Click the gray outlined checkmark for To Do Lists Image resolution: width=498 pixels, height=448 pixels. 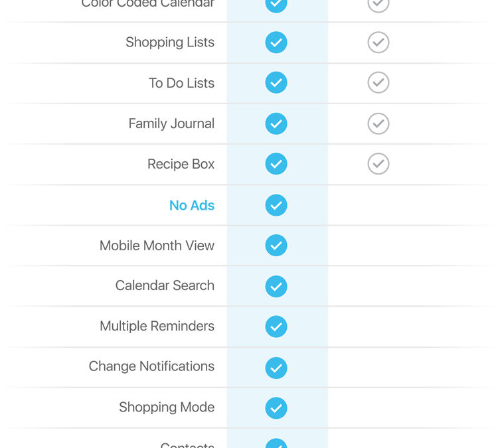click(x=378, y=82)
